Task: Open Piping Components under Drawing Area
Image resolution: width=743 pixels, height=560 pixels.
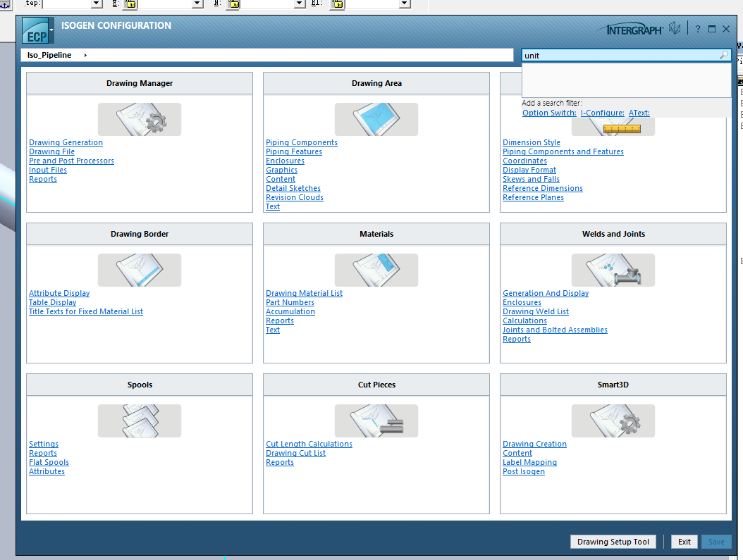Action: pos(302,142)
